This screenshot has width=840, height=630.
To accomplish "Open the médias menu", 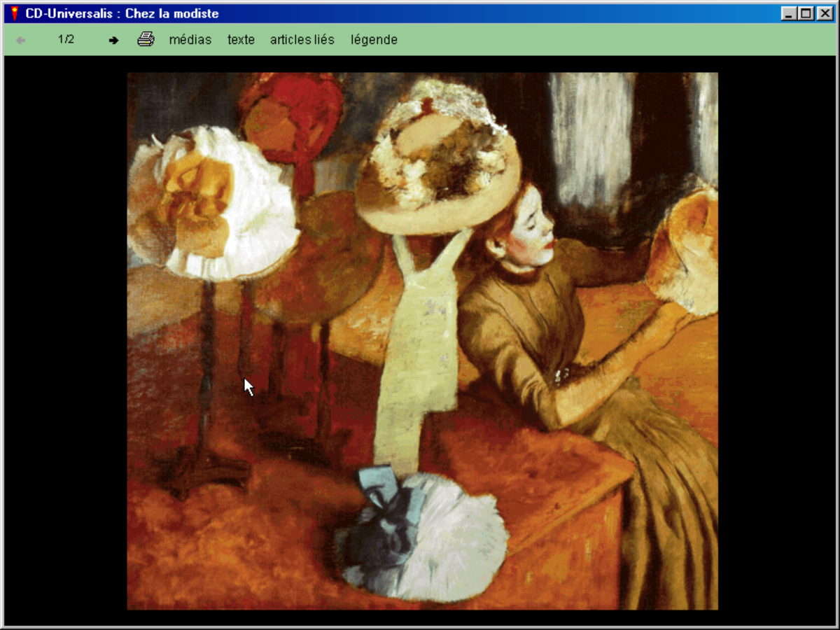I will click(190, 40).
